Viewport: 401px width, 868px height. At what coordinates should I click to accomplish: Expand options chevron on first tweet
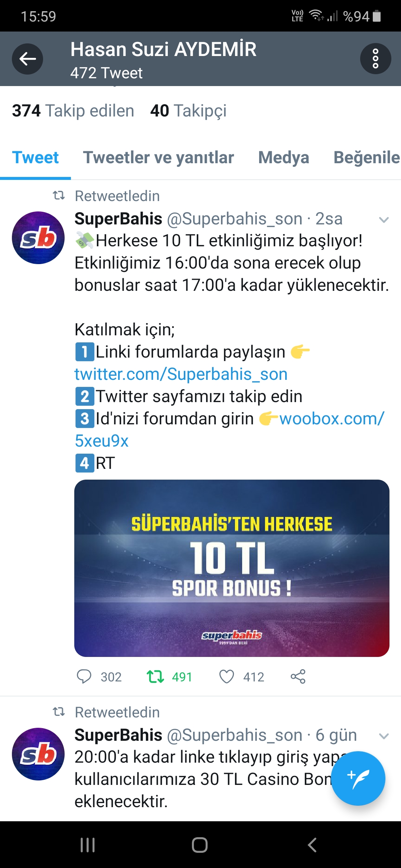coord(384,220)
